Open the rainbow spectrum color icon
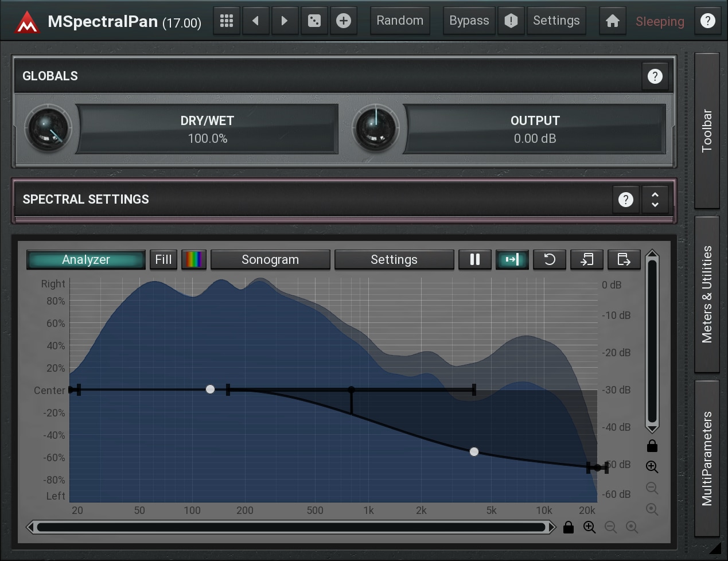728x561 pixels. [x=193, y=260]
